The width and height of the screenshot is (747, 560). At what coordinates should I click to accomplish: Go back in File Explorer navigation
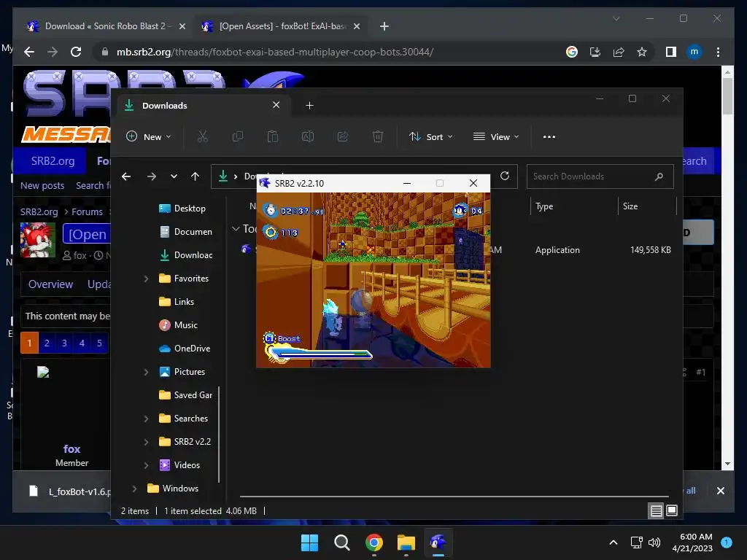point(126,176)
